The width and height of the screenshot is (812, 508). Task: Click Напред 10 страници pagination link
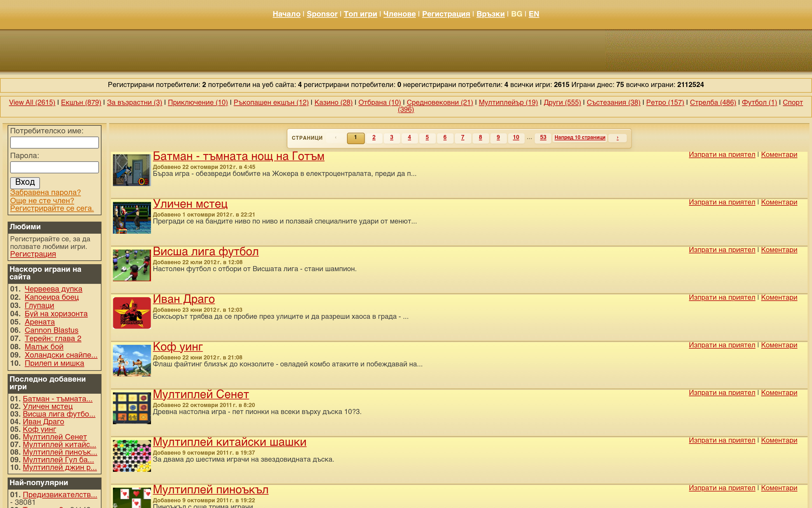580,138
